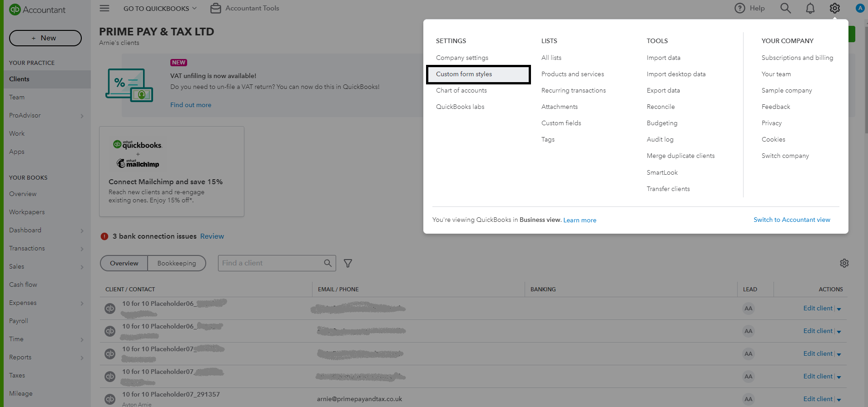Screen dimensions: 868x407
Task: Click the VAT unfiling banner illustration
Action: [129, 85]
